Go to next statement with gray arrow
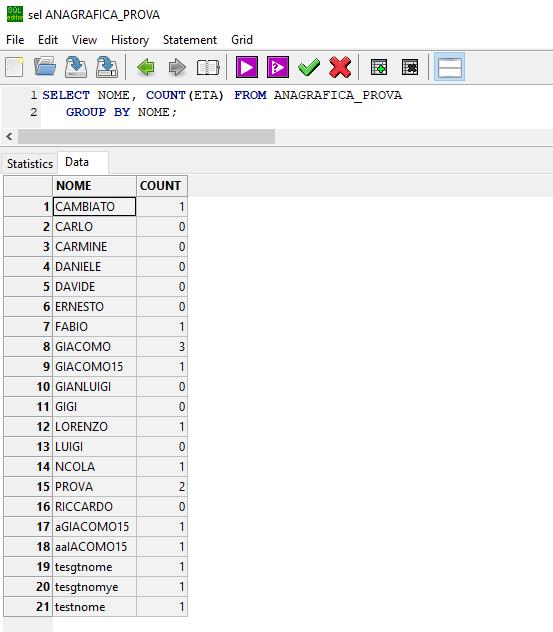 [177, 67]
